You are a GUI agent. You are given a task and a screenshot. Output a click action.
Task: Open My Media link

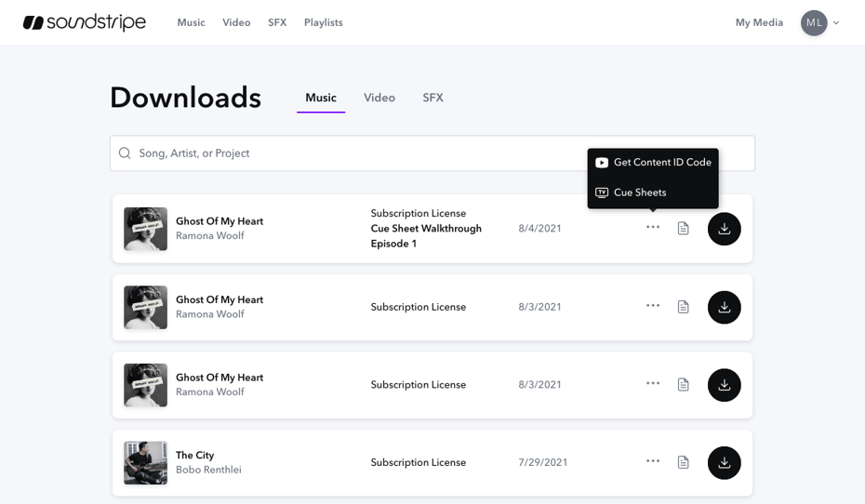point(759,22)
